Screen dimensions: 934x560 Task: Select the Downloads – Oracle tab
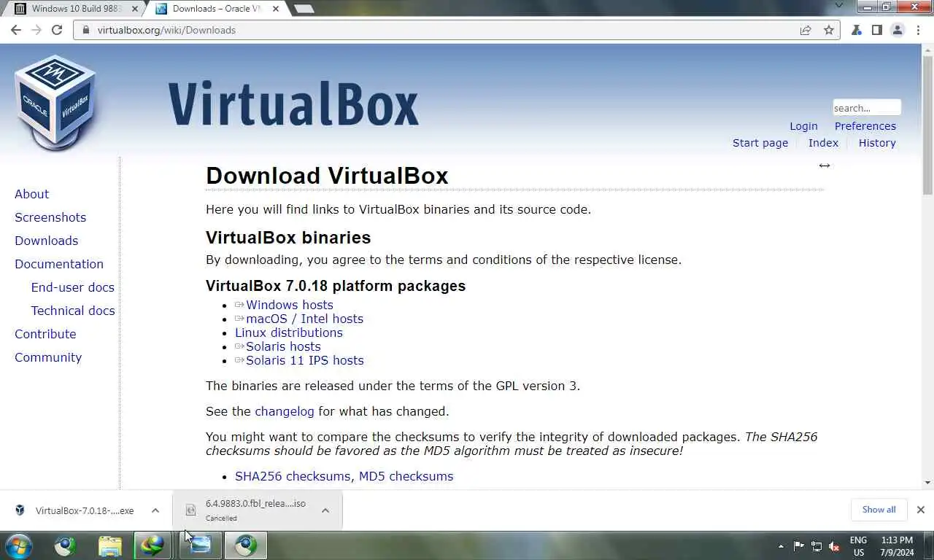click(x=212, y=9)
